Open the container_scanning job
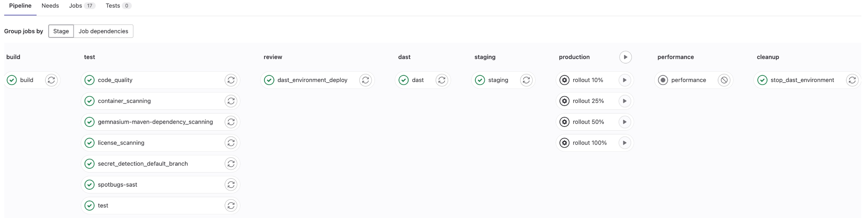Viewport: 868px width, 218px height. click(x=124, y=101)
